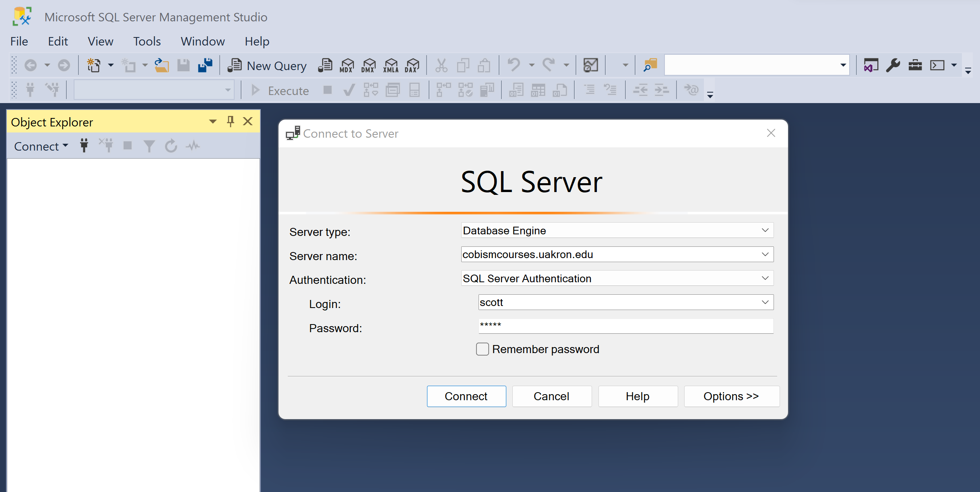Open the Tools menu
This screenshot has height=492, width=980.
(147, 41)
